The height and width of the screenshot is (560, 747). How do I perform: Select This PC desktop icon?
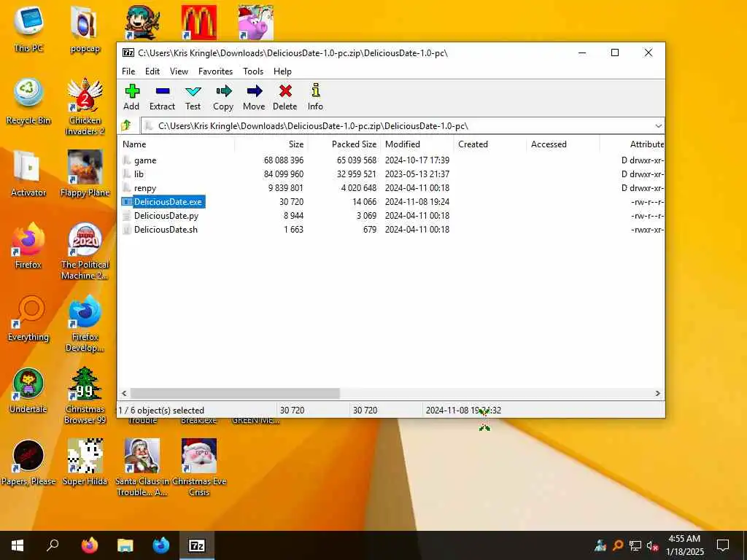pyautogui.click(x=28, y=29)
